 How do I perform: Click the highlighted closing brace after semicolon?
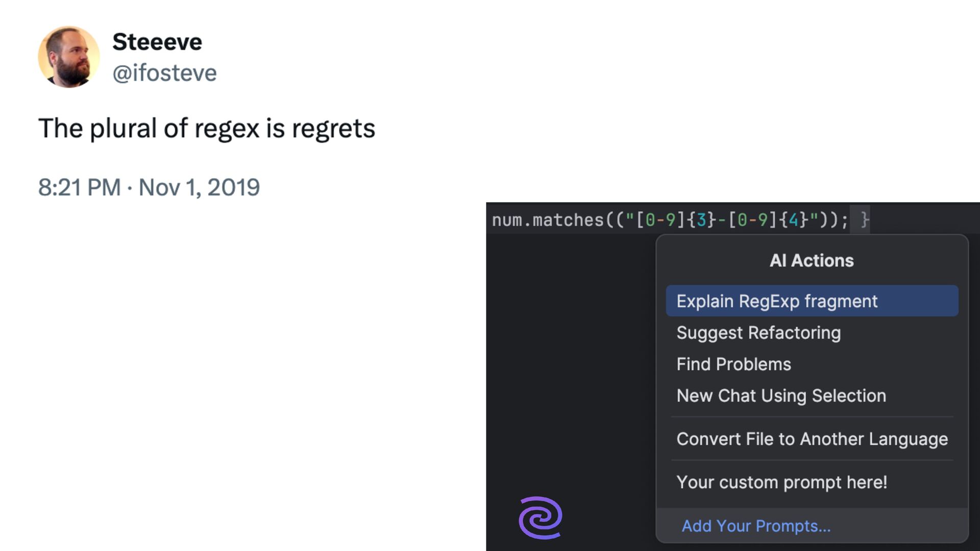pos(864,220)
